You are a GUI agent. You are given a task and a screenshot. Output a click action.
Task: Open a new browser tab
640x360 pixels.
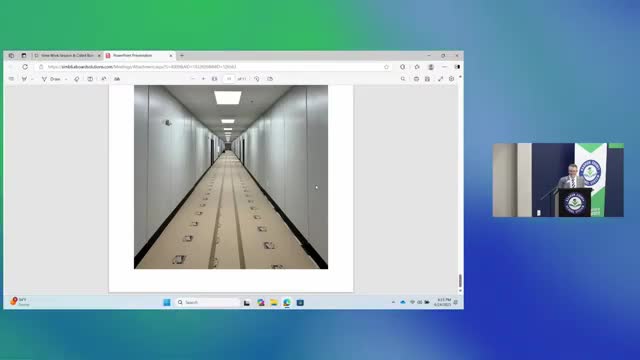pyautogui.click(x=182, y=55)
